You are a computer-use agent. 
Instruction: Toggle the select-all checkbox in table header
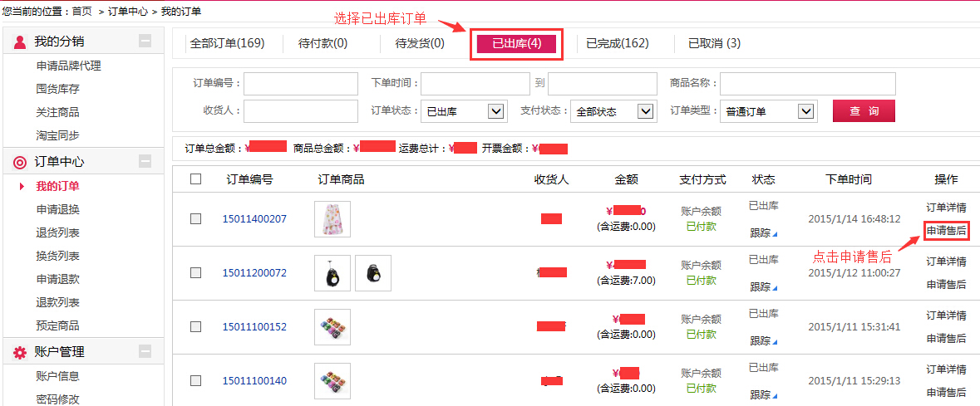pos(195,179)
